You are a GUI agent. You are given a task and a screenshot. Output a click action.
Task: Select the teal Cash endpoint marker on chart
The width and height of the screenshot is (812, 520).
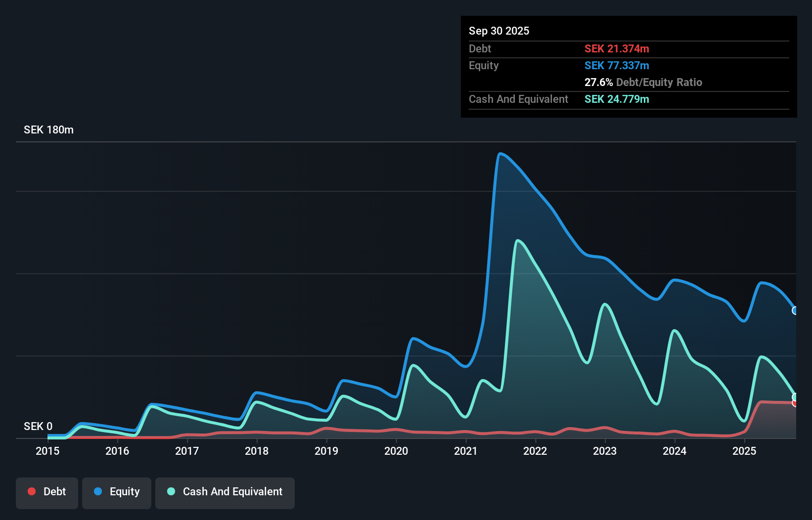pos(795,396)
